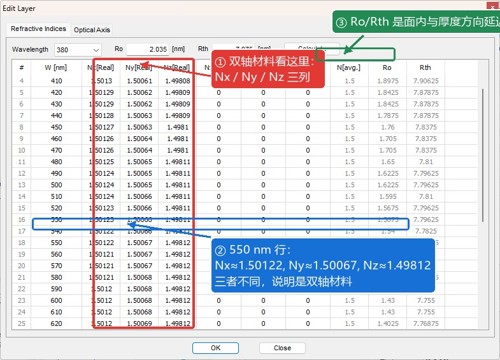Click the W [nm] column header
The width and height of the screenshot is (500, 360).
56,68
